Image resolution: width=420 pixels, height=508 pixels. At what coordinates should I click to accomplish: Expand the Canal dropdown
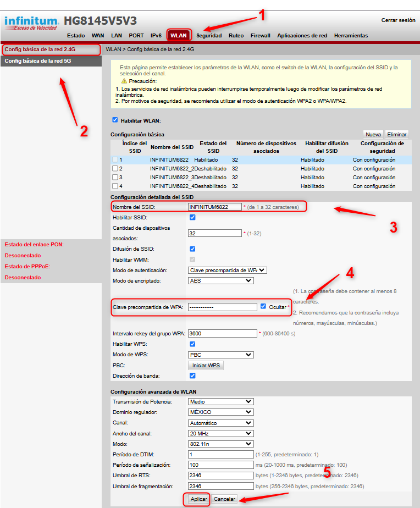tap(220, 423)
